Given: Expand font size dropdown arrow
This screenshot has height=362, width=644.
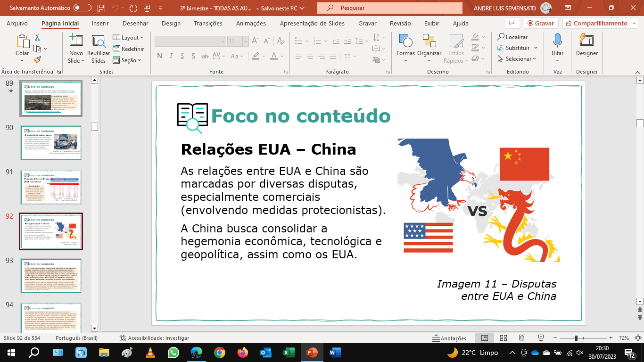Looking at the screenshot, I should coord(246,41).
